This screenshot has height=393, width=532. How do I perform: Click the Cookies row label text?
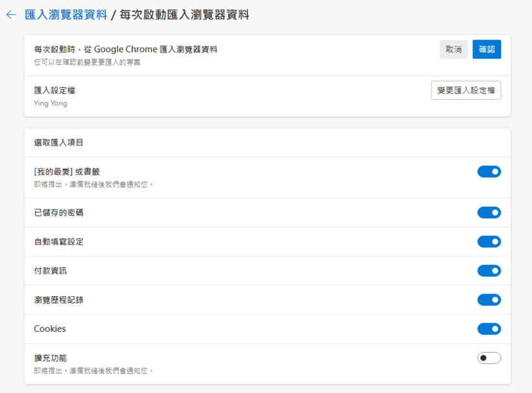pos(50,329)
